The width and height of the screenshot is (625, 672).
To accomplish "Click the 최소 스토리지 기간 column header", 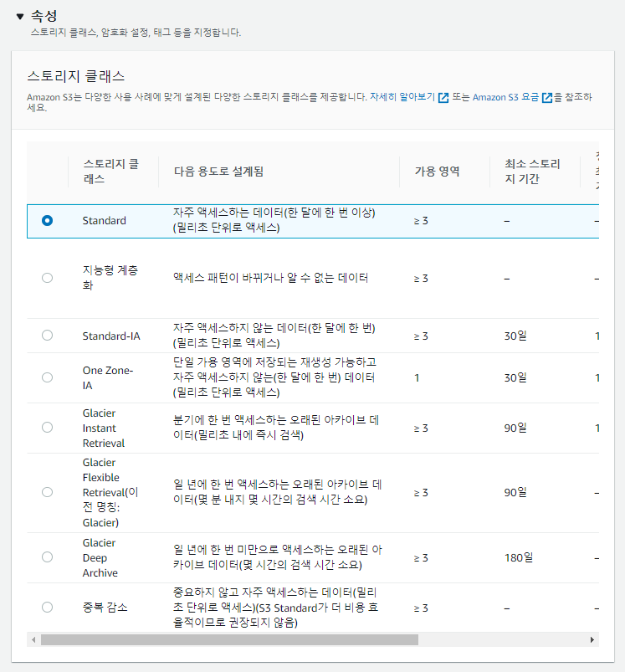I will point(532,171).
